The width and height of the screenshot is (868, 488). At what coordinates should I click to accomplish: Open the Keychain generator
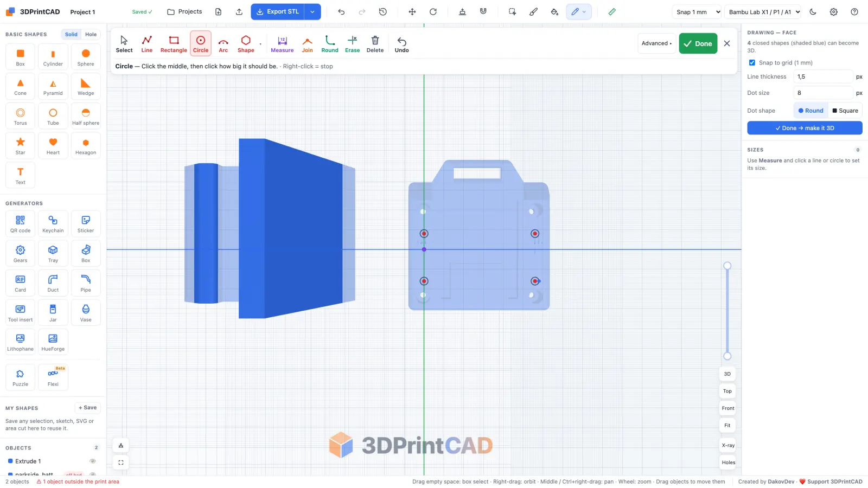pyautogui.click(x=53, y=223)
